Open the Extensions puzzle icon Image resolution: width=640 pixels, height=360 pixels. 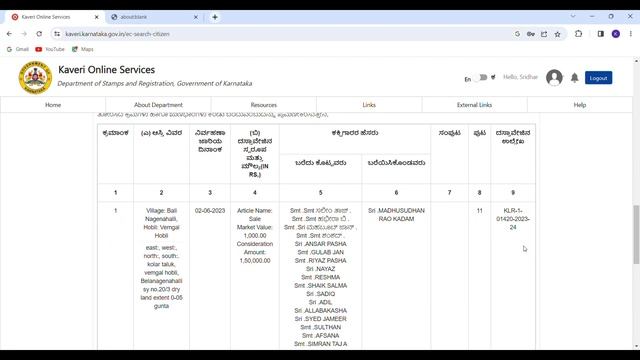578,34
